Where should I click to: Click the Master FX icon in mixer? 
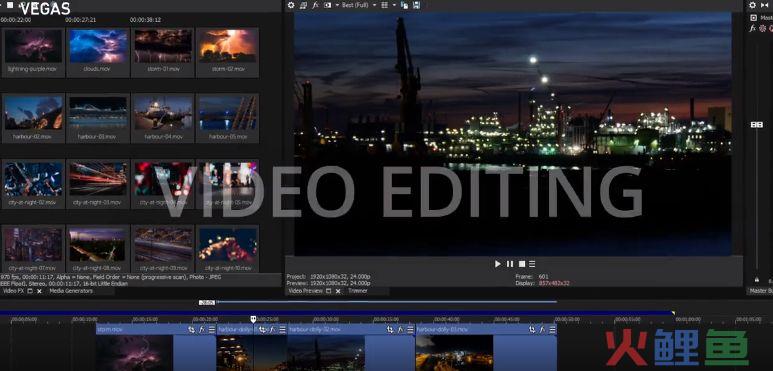coord(753,29)
